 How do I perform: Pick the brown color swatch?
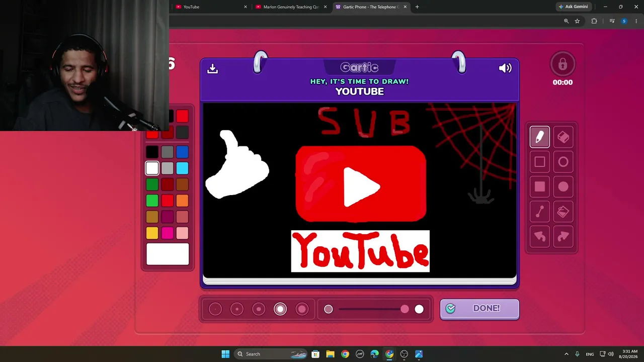coord(183,185)
